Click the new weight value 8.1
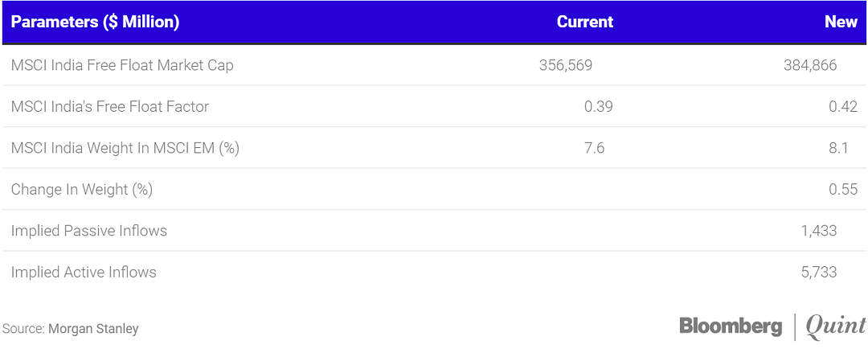 point(838,148)
